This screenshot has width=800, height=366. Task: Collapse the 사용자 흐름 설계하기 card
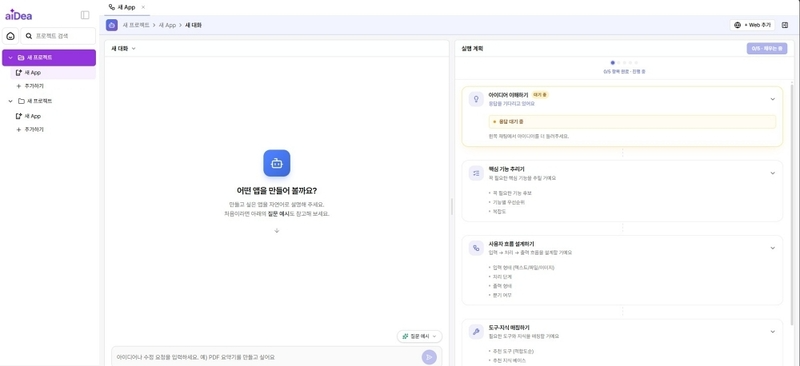click(x=772, y=248)
